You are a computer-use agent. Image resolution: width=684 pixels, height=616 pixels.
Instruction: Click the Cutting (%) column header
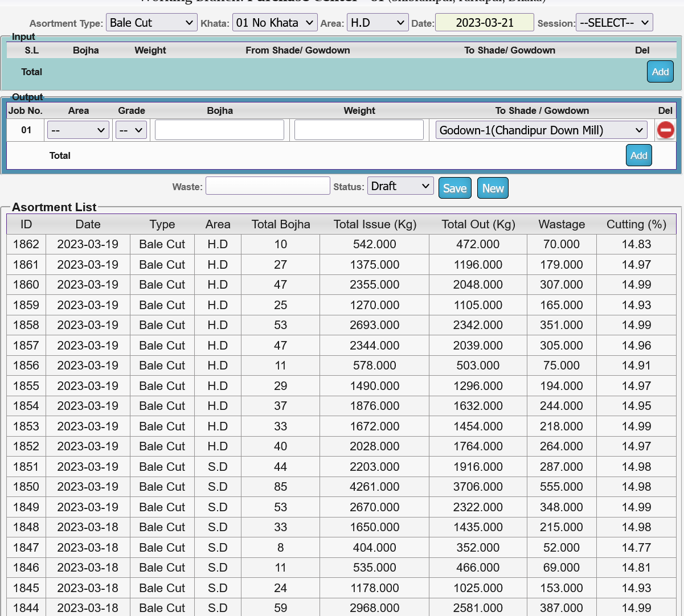click(636, 224)
